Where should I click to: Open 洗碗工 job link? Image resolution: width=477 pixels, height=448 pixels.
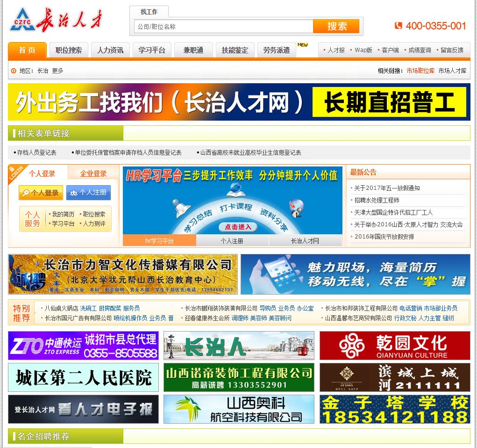pyautogui.click(x=88, y=308)
